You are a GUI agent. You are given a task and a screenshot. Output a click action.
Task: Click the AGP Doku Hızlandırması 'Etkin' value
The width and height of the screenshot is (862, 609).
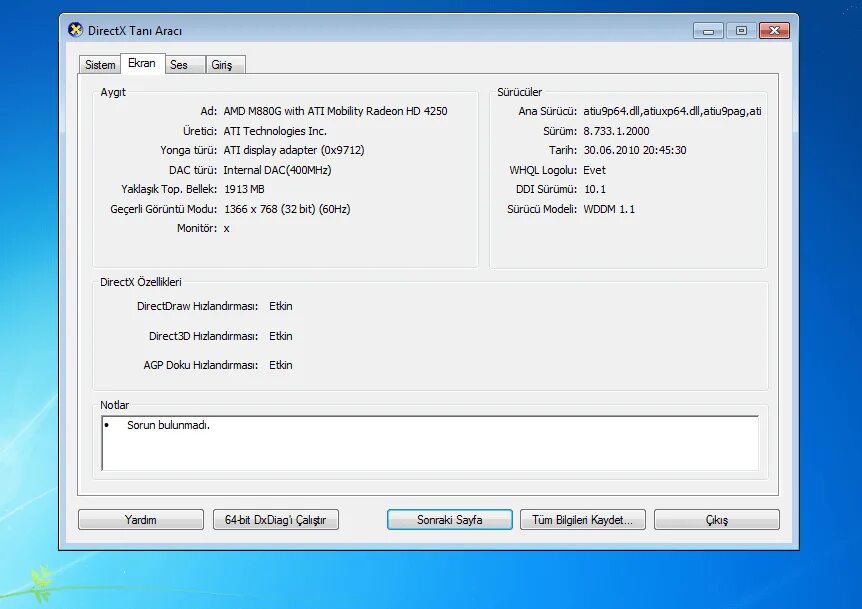coord(280,365)
